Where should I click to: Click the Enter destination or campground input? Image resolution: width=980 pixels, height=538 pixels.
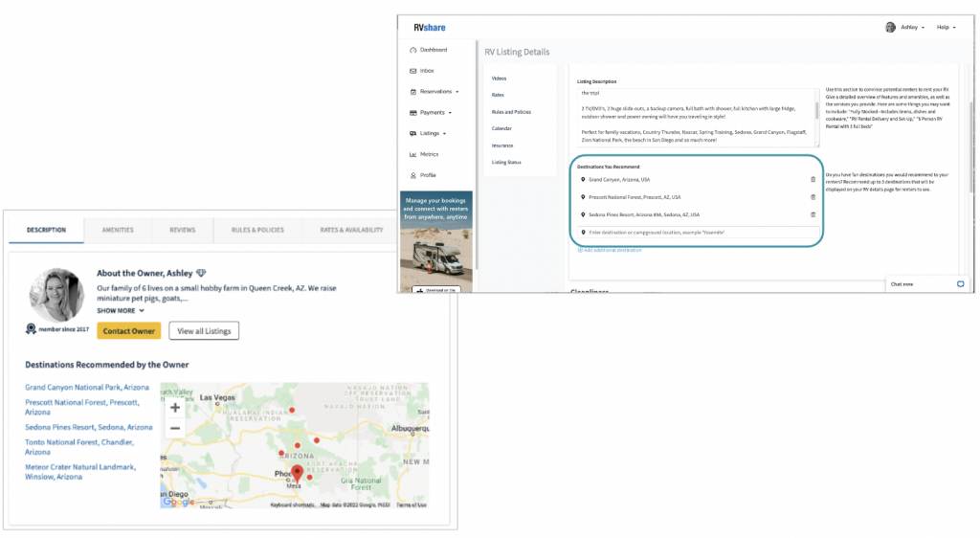(x=698, y=233)
